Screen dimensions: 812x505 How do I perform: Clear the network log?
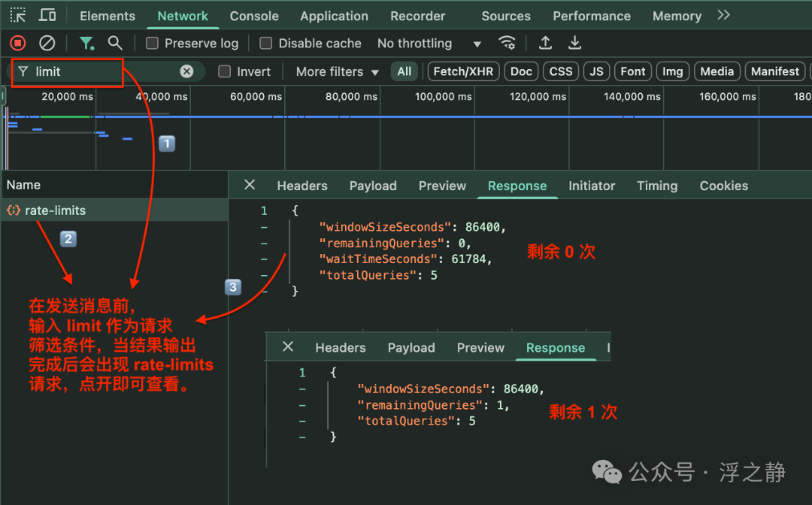click(47, 44)
